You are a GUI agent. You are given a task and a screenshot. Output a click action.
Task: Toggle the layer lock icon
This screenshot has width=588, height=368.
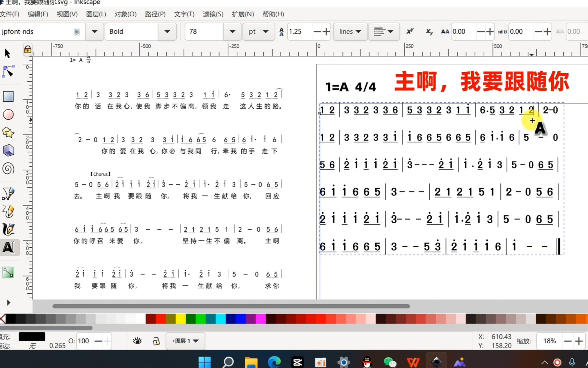[156, 341]
